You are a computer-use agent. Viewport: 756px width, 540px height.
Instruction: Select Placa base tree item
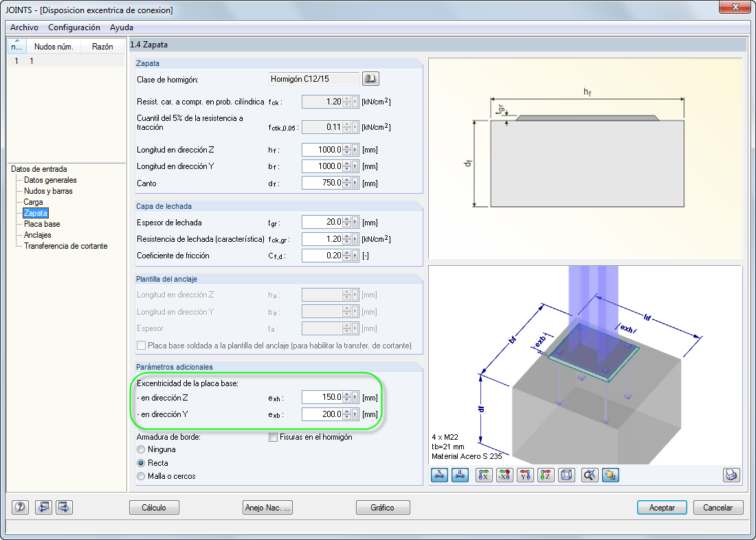coord(42,224)
